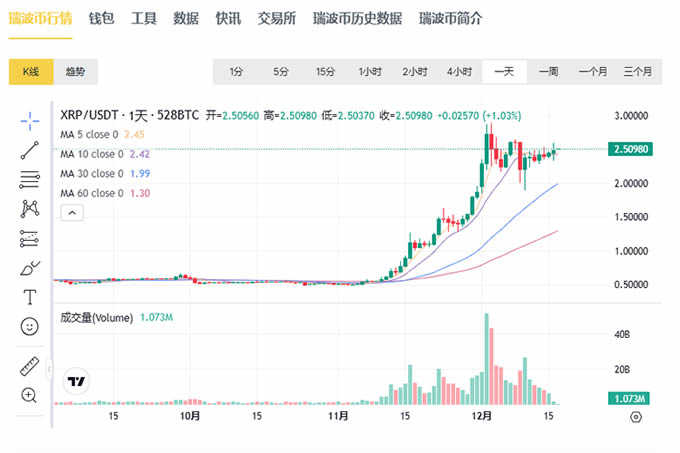
Task: Open the emoji icons tool
Action: point(30,326)
